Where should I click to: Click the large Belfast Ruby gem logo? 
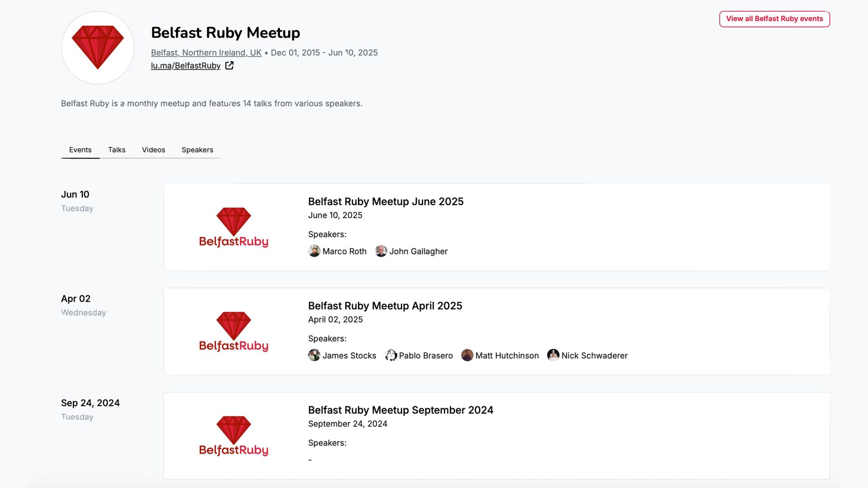coord(98,48)
